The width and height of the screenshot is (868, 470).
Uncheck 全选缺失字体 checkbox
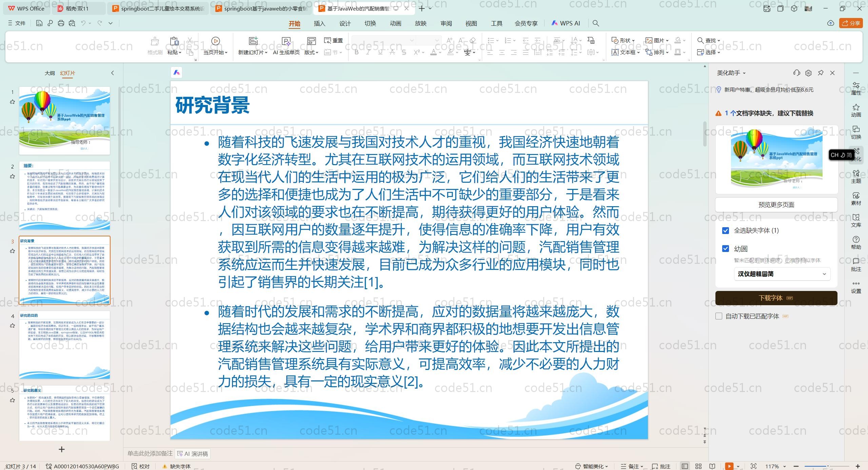point(726,231)
